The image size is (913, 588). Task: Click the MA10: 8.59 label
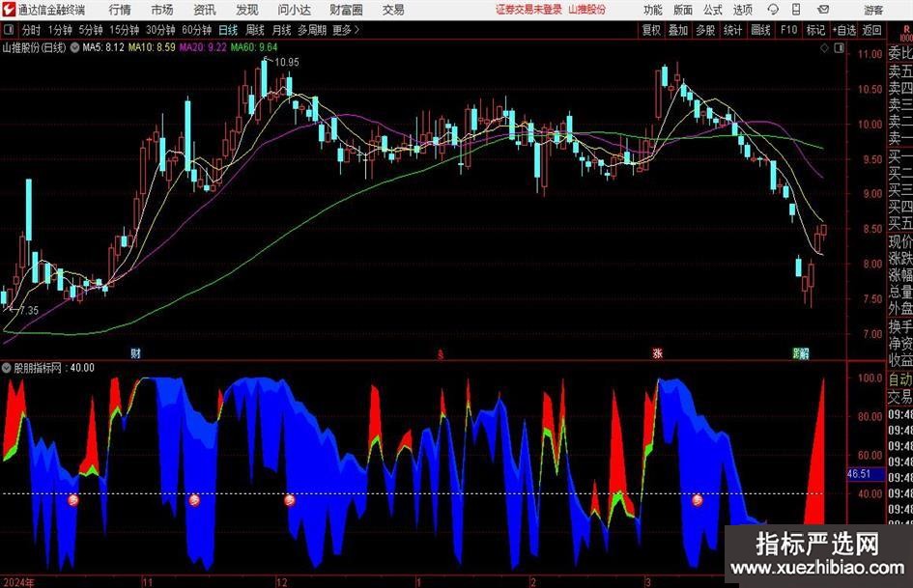[152, 47]
